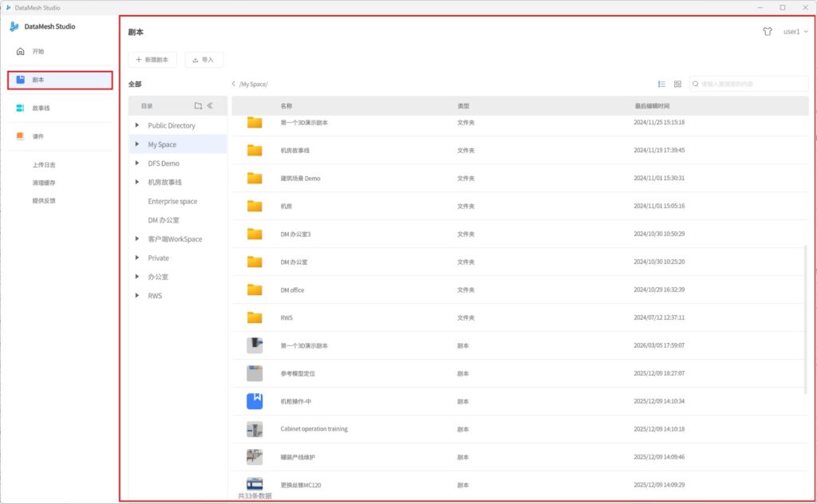Viewport: 817px width, 504px height.
Task: Open the 机房故事线 folder icon in file list
Action: [x=255, y=150]
